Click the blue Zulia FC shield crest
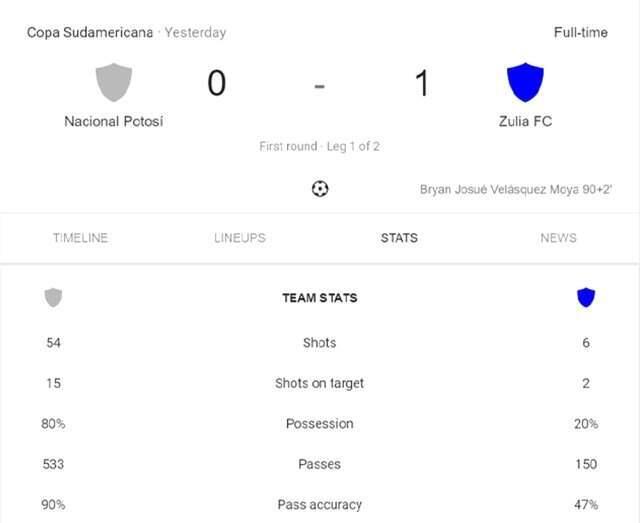The height and width of the screenshot is (523, 640). 525,82
